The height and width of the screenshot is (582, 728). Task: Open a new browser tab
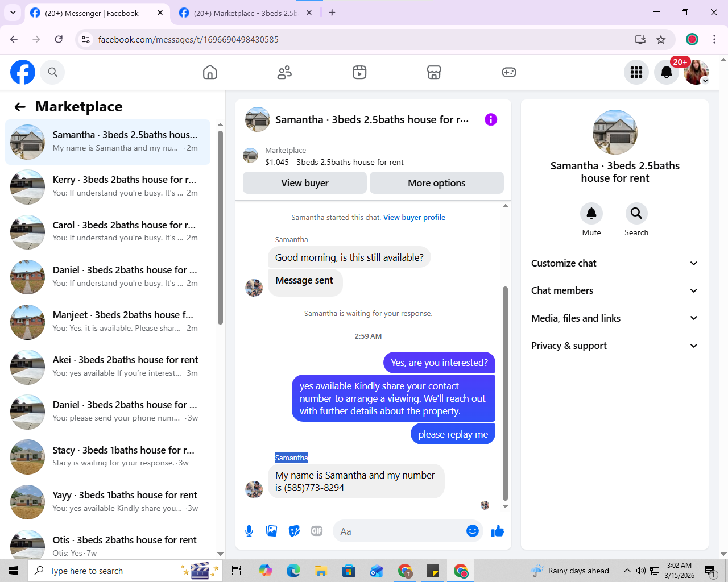click(332, 13)
